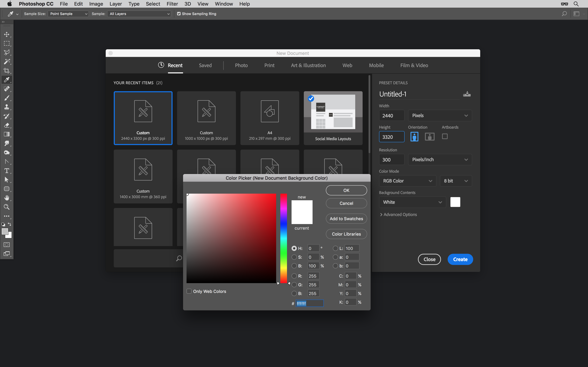The height and width of the screenshot is (367, 588).
Task: Select the Hand tool
Action: (6, 198)
